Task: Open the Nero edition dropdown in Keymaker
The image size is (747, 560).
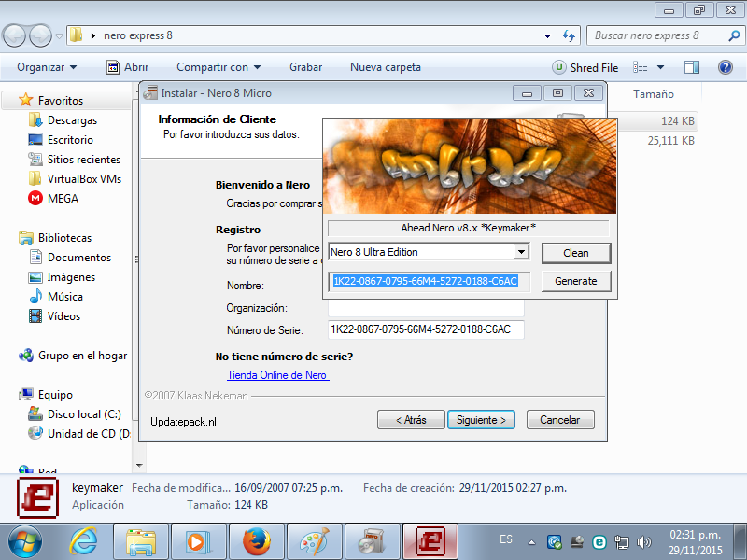Action: 522,251
